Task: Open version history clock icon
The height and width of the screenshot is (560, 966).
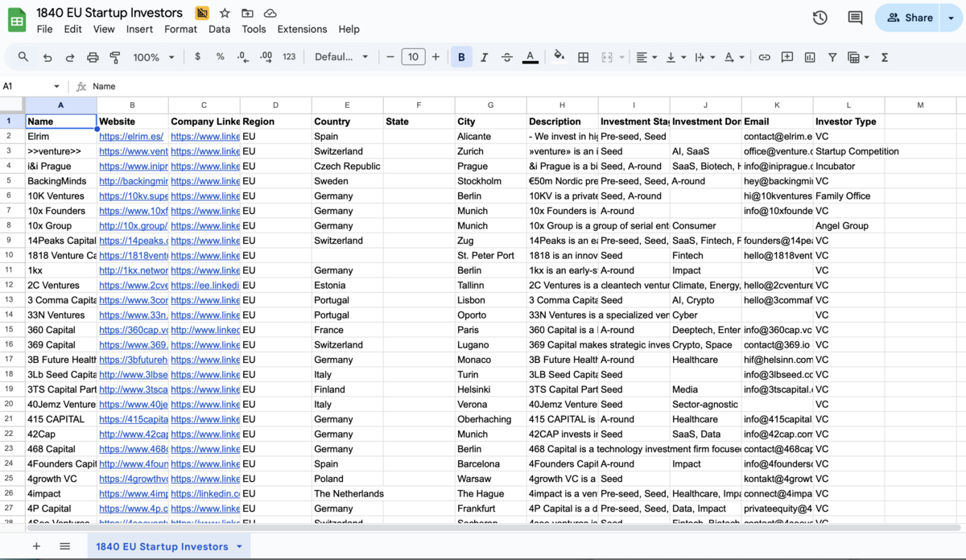Action: coord(819,18)
